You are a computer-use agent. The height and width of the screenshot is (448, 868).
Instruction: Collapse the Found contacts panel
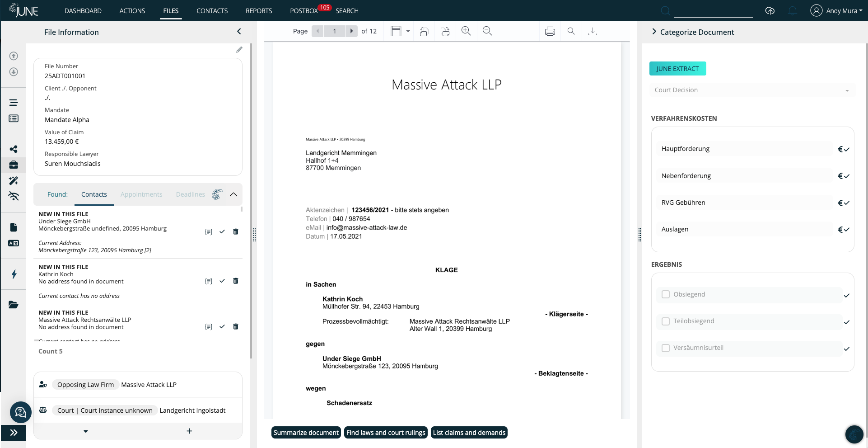(x=233, y=194)
